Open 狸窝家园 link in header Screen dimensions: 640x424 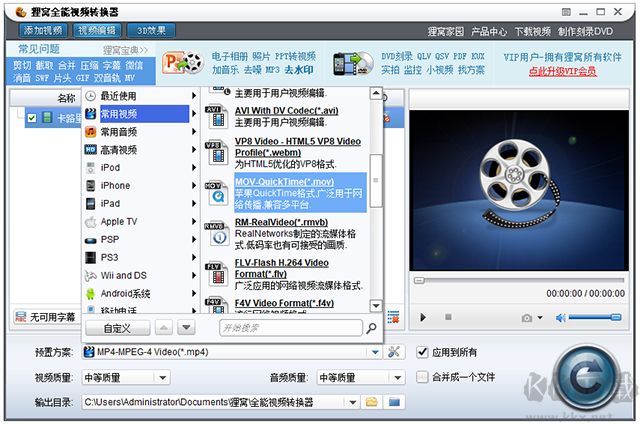pyautogui.click(x=446, y=31)
